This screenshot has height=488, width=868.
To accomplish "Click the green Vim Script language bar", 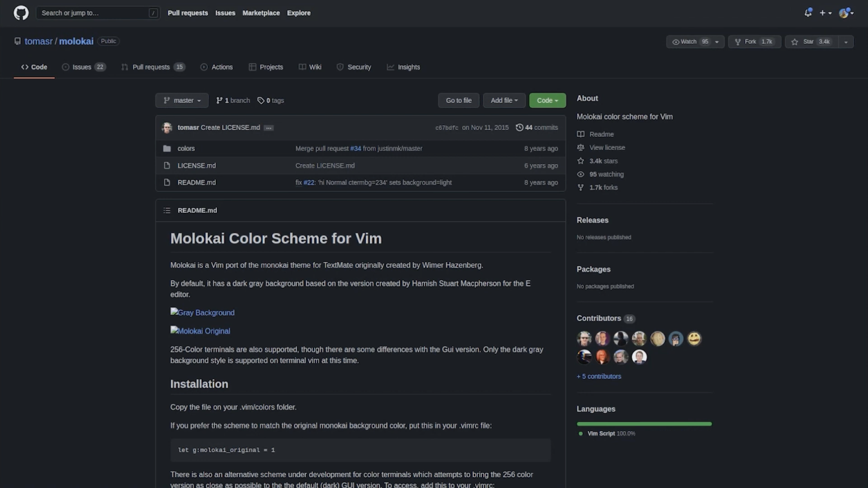I will click(644, 424).
